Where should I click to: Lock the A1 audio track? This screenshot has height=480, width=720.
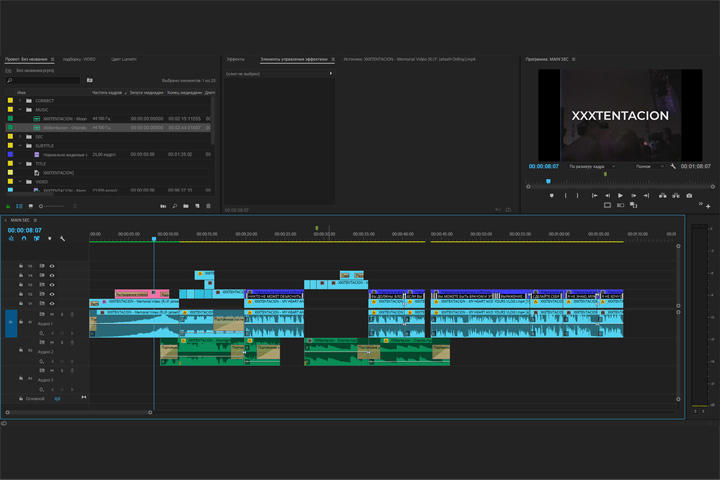click(21, 322)
